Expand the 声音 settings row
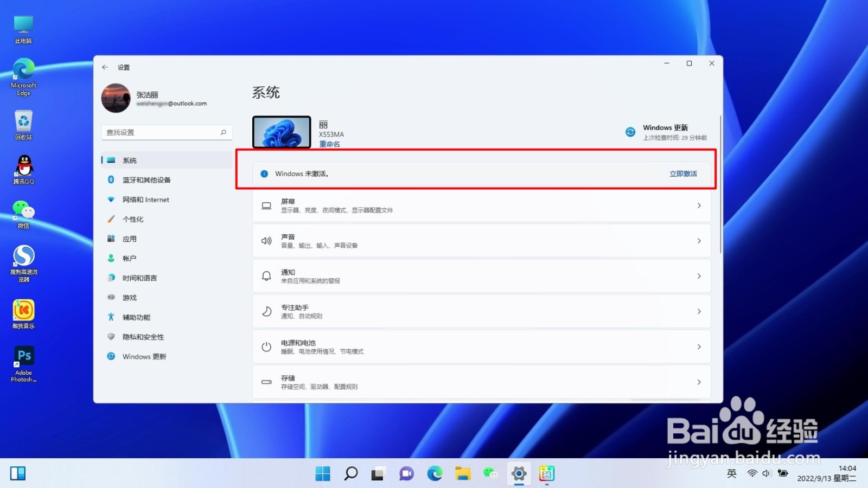 coord(481,241)
